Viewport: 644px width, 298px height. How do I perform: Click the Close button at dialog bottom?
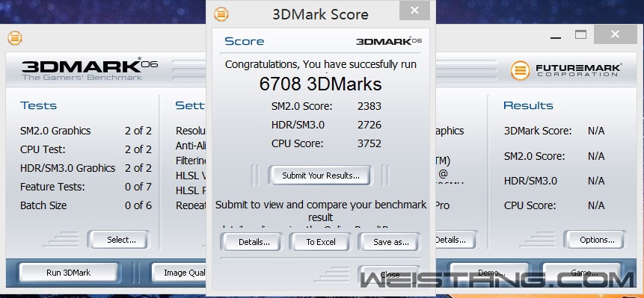(x=390, y=274)
